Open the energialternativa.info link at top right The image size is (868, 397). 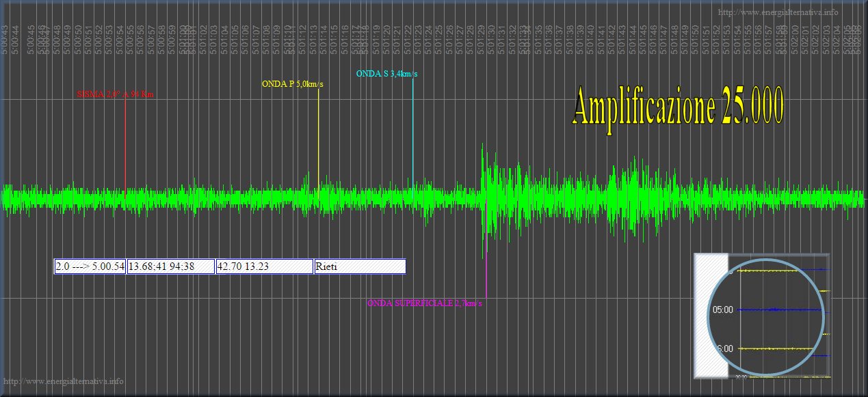point(778,12)
